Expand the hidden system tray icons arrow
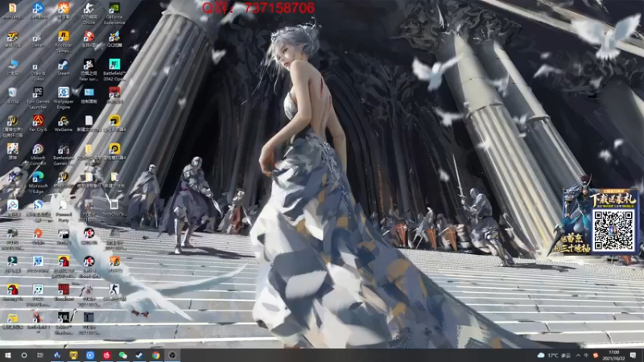Screen dimensions: 644x362 pyautogui.click(x=578, y=356)
